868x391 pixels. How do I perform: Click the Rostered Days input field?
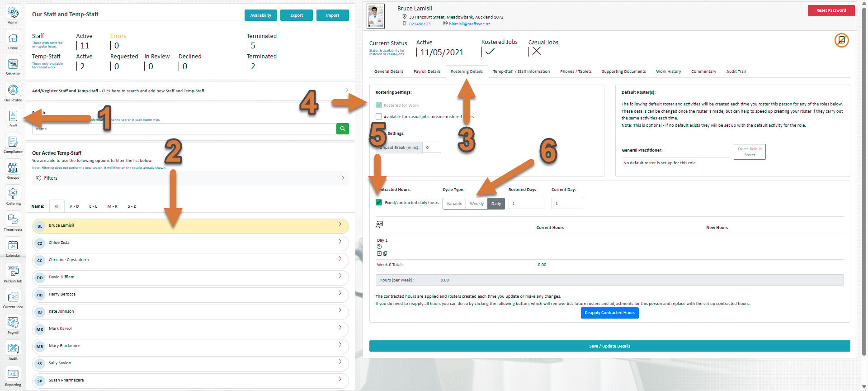coord(526,204)
